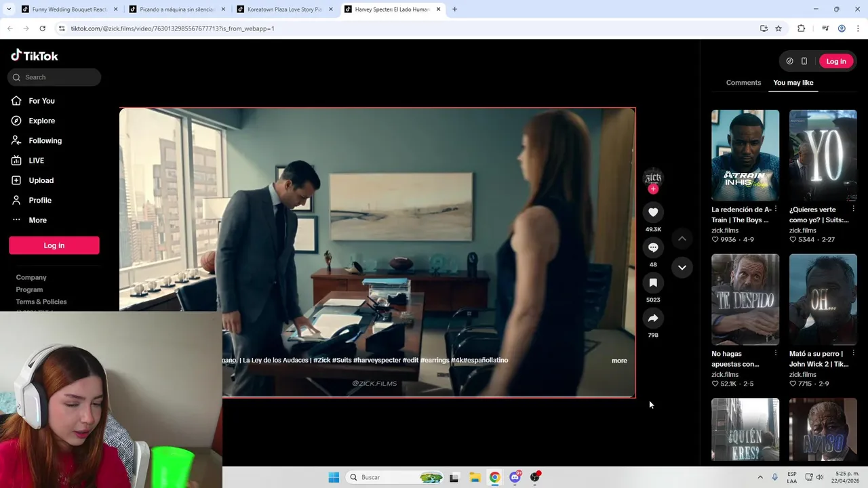868x488 pixels.
Task: Open options dots for La redención de A-Train
Action: coord(776,209)
